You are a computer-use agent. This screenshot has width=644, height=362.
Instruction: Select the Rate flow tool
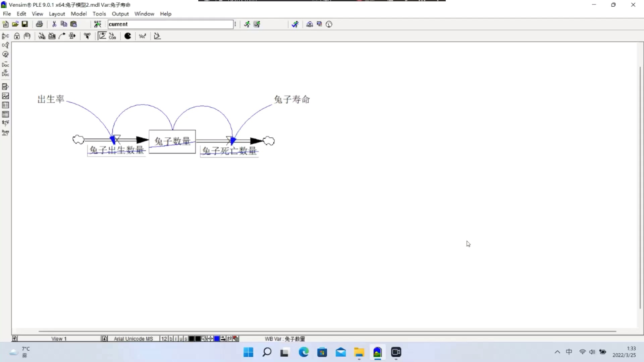72,36
